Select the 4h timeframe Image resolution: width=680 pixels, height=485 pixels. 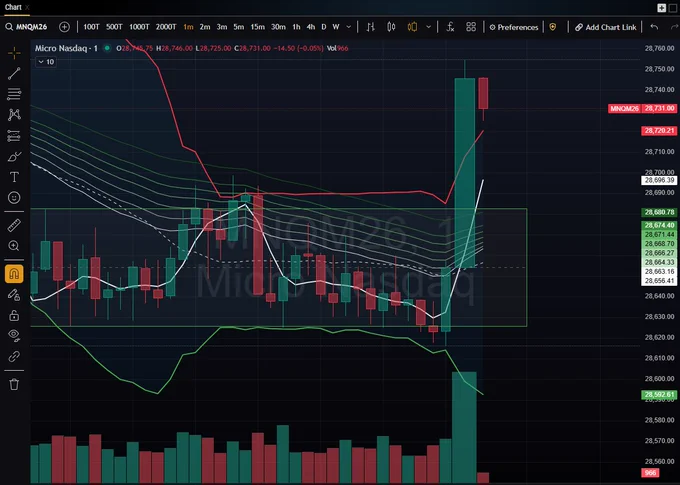pyautogui.click(x=311, y=27)
